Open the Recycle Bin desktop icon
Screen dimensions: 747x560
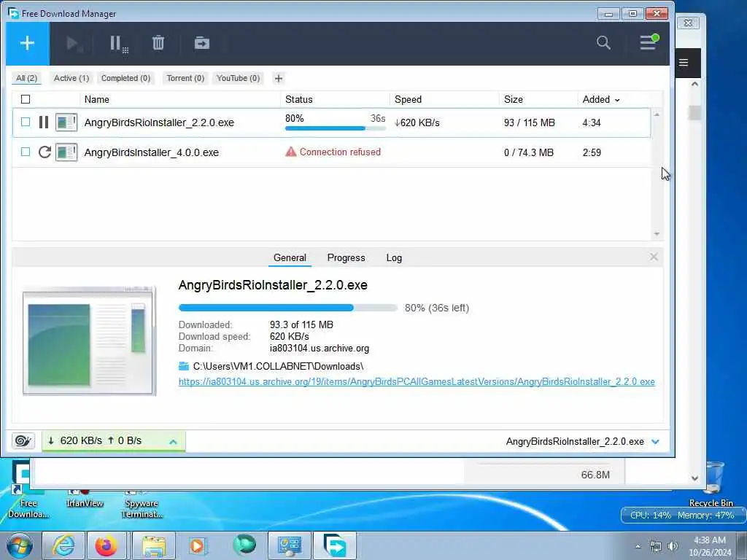click(x=711, y=483)
